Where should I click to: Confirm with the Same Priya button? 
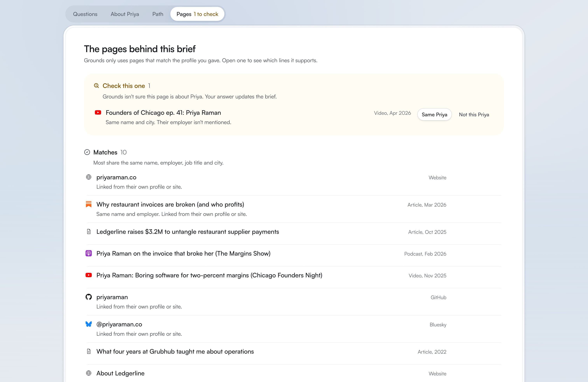point(434,115)
